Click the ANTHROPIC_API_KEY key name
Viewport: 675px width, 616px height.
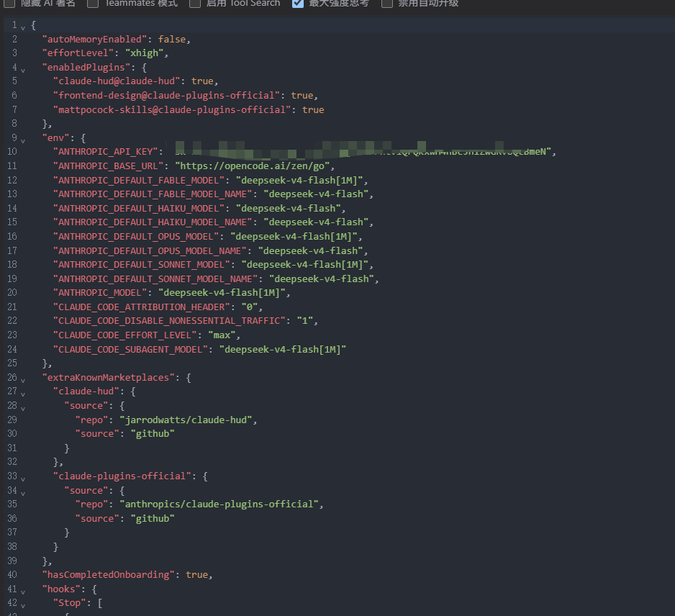coord(106,152)
